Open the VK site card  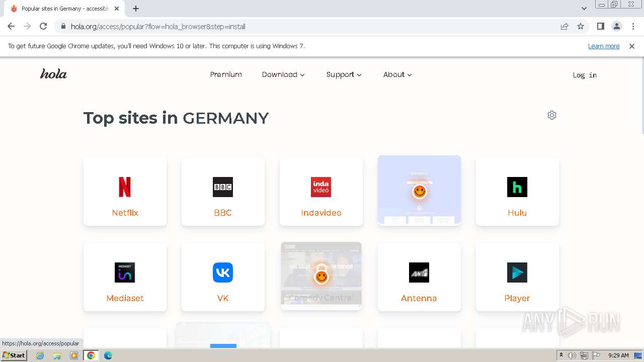[223, 277]
